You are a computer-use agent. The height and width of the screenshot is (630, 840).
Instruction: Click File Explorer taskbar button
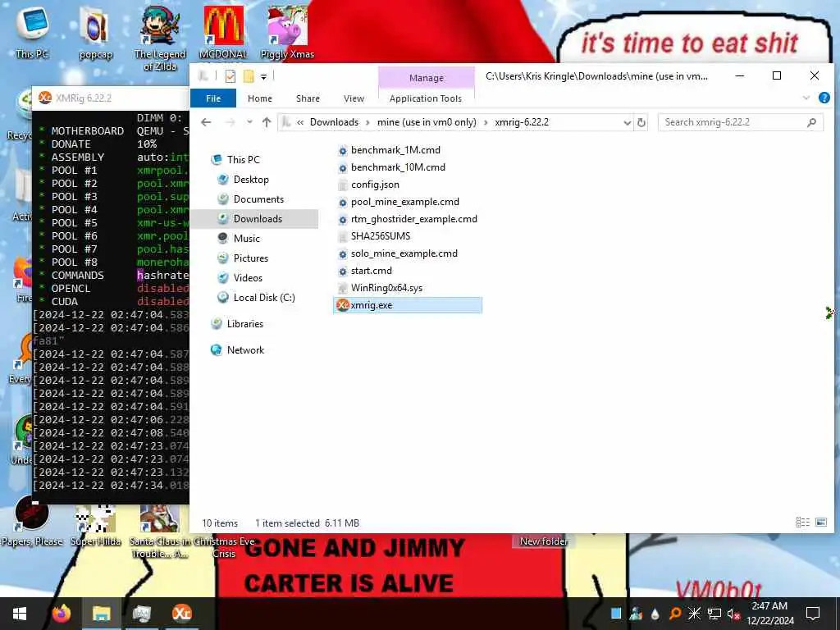coord(101,614)
